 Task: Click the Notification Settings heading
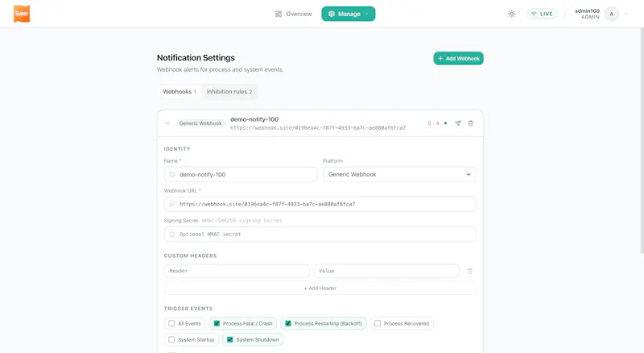pyautogui.click(x=196, y=57)
